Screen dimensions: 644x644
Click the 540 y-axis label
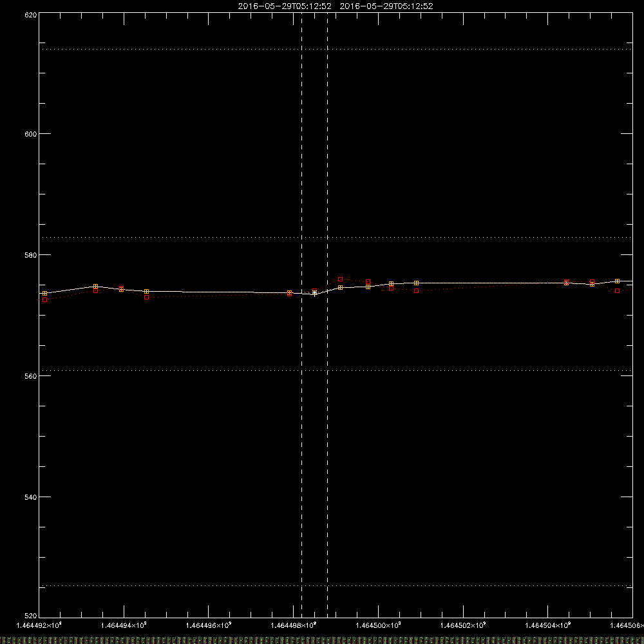31,497
